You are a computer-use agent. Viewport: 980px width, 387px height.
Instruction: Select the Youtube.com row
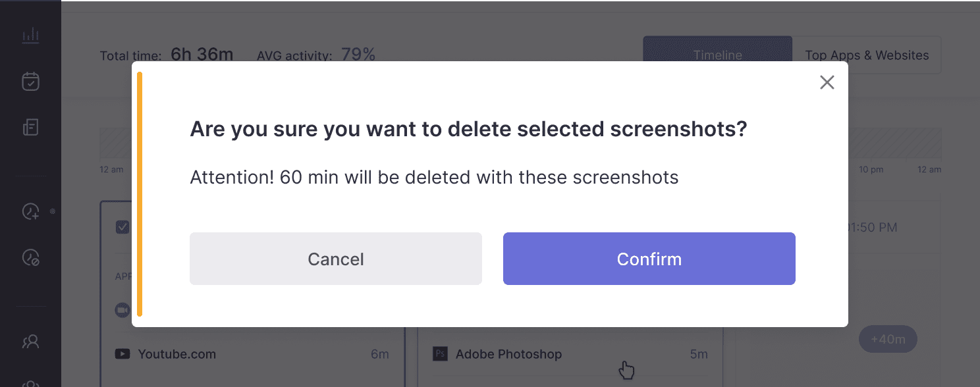[x=252, y=354]
